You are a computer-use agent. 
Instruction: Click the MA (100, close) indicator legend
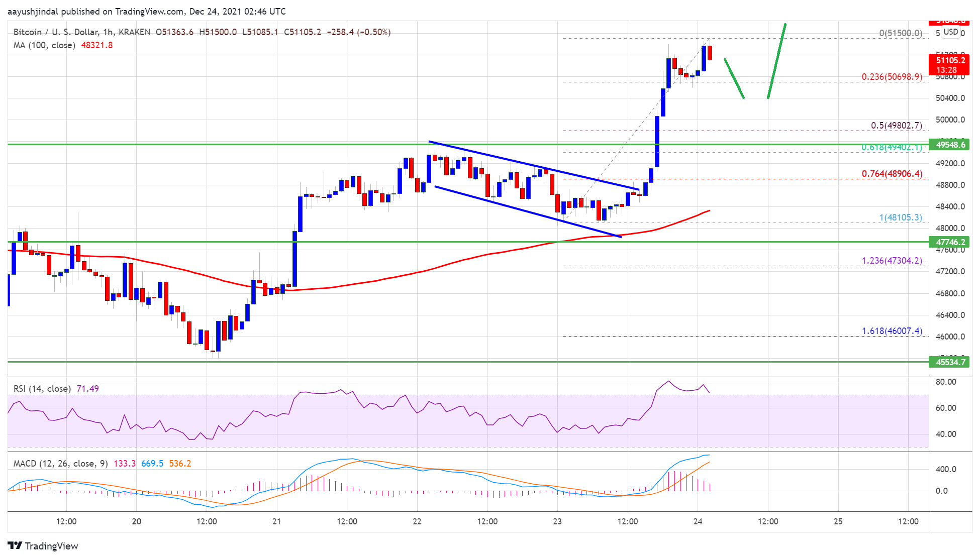(x=44, y=45)
